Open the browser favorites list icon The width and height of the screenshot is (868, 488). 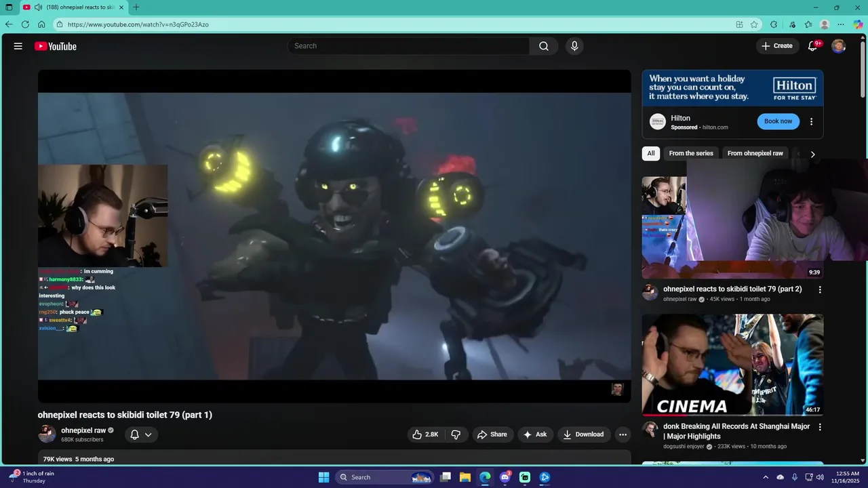(x=808, y=24)
